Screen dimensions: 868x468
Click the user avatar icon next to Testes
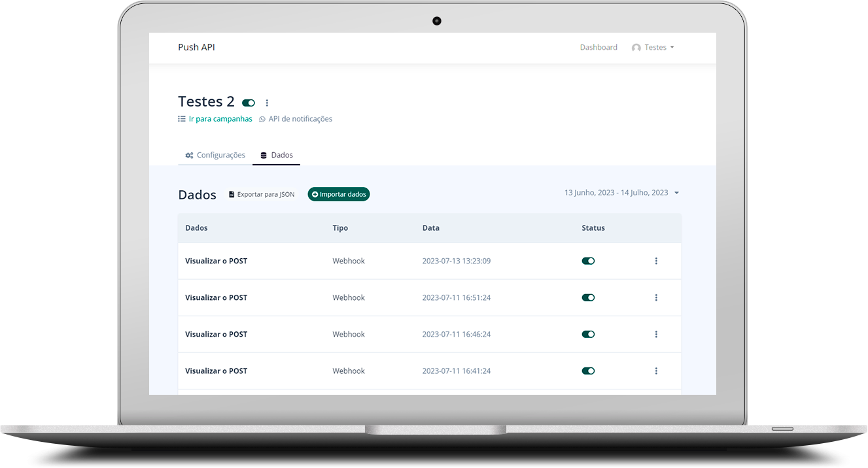(x=636, y=48)
